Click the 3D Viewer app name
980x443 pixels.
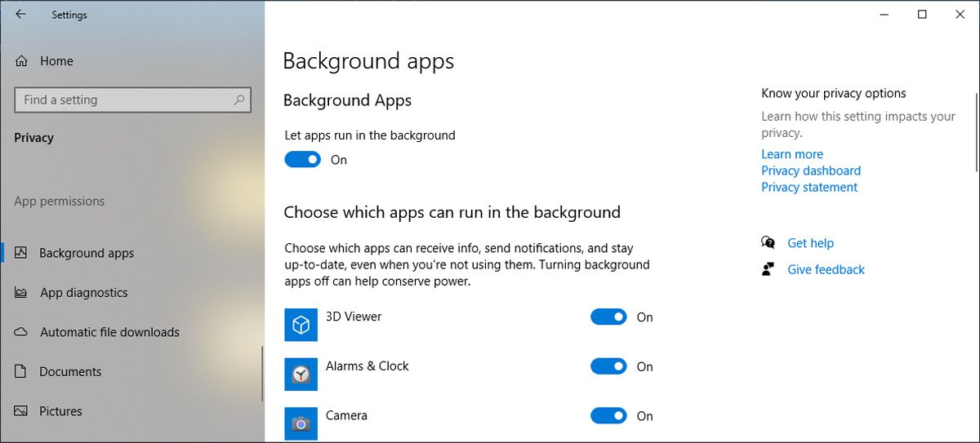[x=354, y=317]
